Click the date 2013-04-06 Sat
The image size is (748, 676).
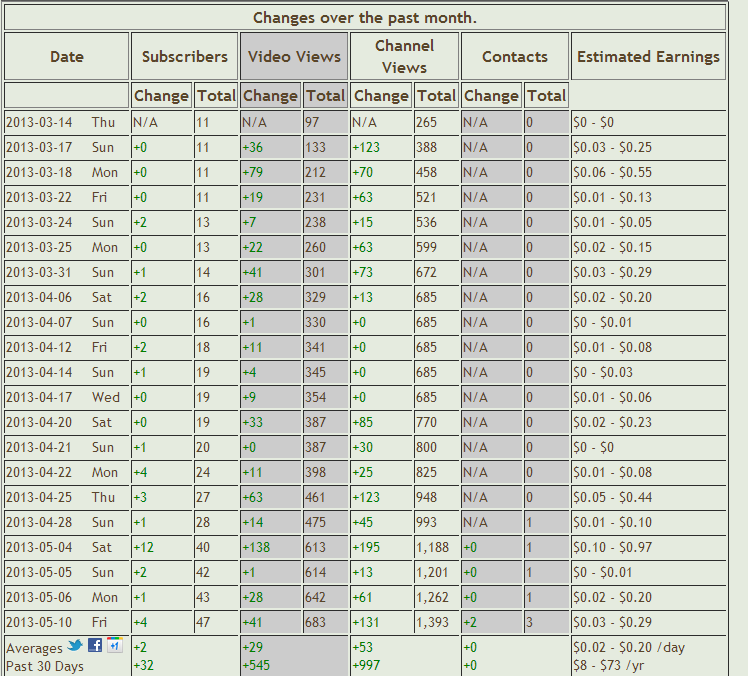coord(59,297)
